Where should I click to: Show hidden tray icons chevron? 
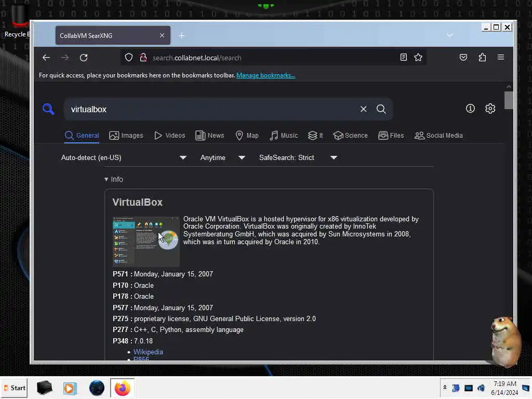click(x=445, y=388)
